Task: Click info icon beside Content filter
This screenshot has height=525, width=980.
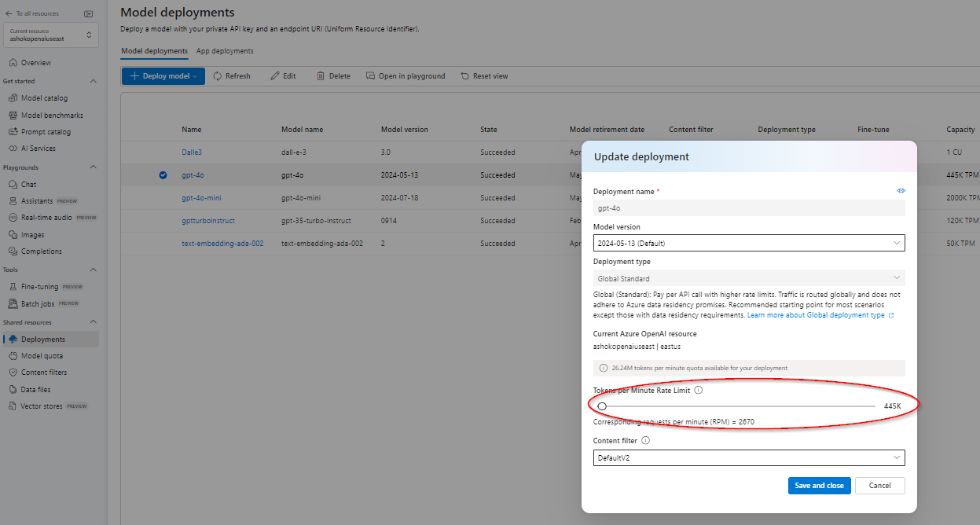Action: coord(646,441)
